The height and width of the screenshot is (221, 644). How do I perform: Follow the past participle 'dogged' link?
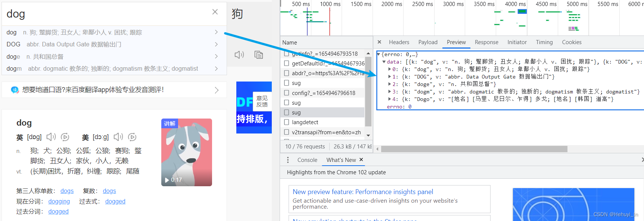[x=58, y=212]
